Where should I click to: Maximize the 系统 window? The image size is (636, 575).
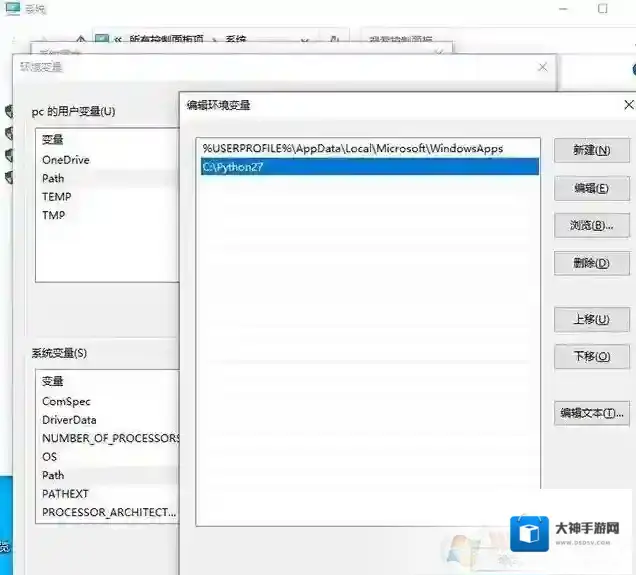[x=603, y=9]
